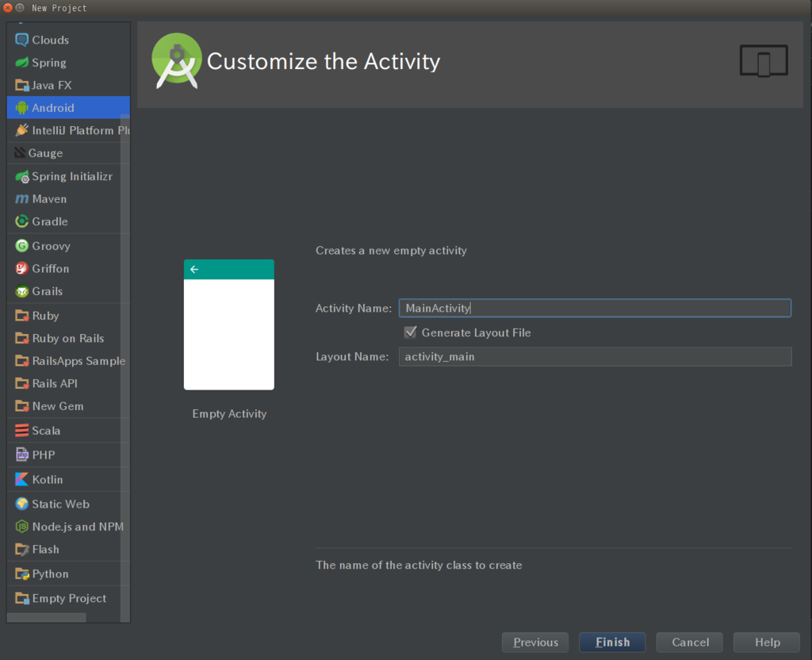This screenshot has width=812, height=660.
Task: Click the Spring leaf icon
Action: click(21, 63)
